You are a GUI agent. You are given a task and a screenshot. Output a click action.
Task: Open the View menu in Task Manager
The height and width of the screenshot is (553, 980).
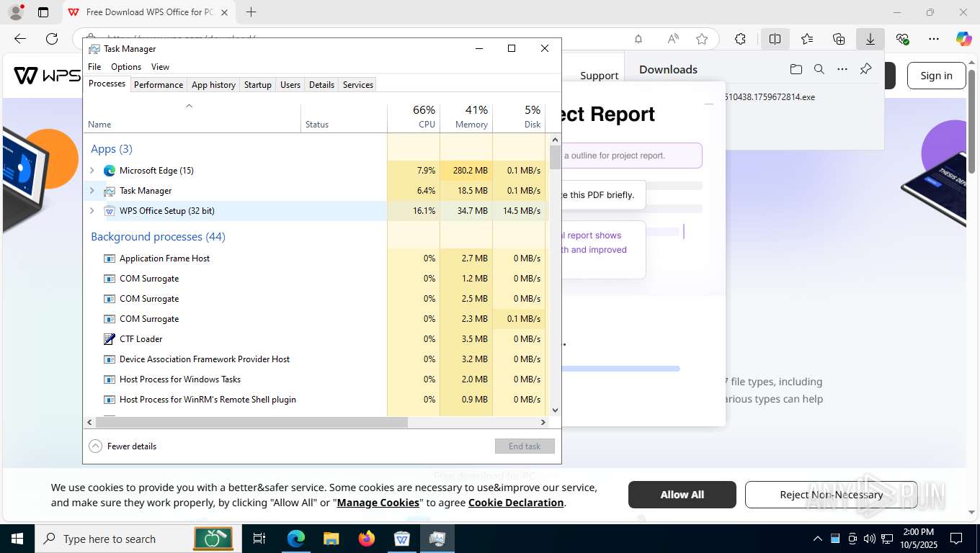[x=160, y=67]
